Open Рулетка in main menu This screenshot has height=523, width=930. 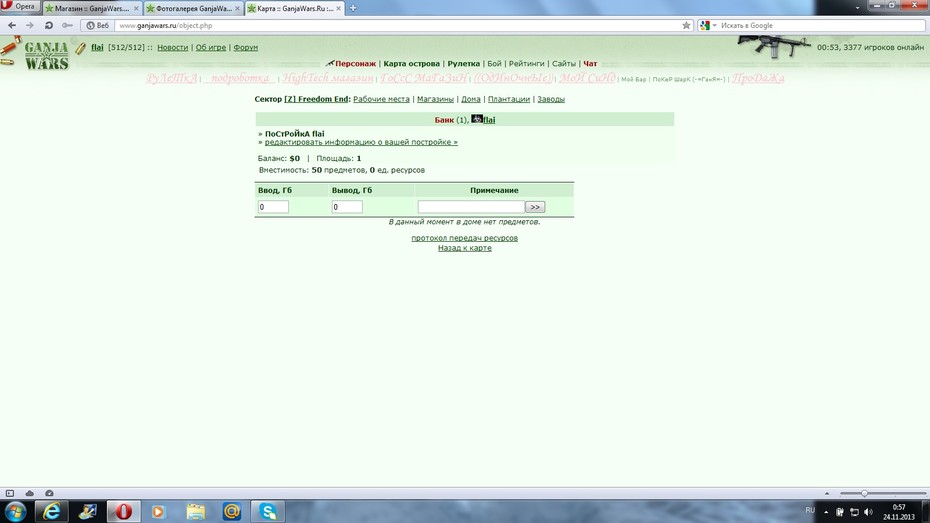tap(464, 63)
